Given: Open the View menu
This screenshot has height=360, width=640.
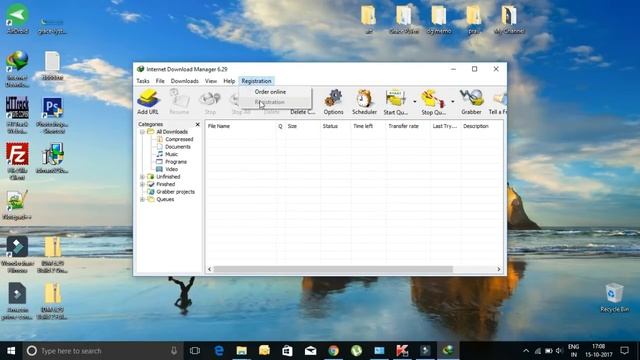Looking at the screenshot, I should click(x=211, y=81).
